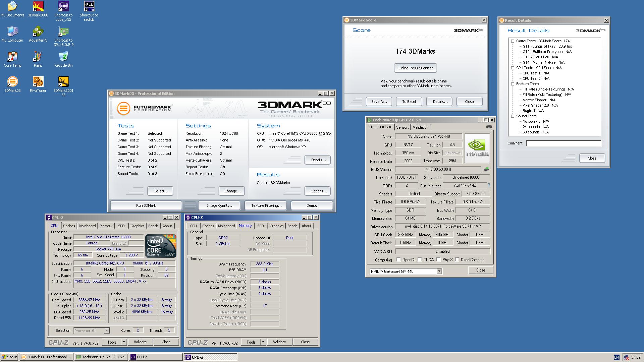Click the EN language indicator in tray
The image size is (644, 362).
click(616, 357)
